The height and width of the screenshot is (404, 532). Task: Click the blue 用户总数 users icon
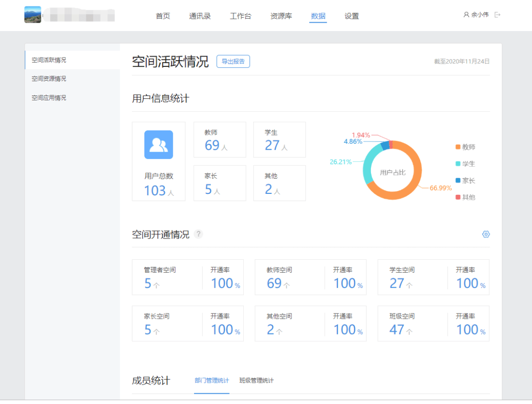[159, 145]
